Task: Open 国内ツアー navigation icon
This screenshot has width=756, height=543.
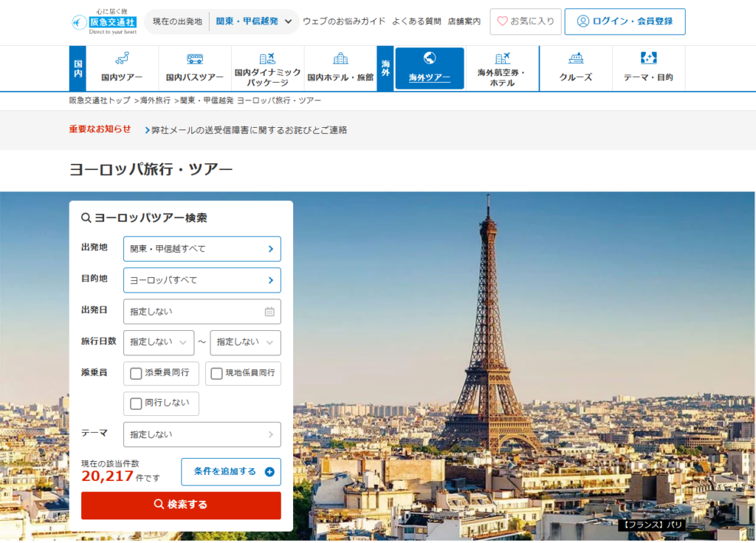Action: (122, 58)
